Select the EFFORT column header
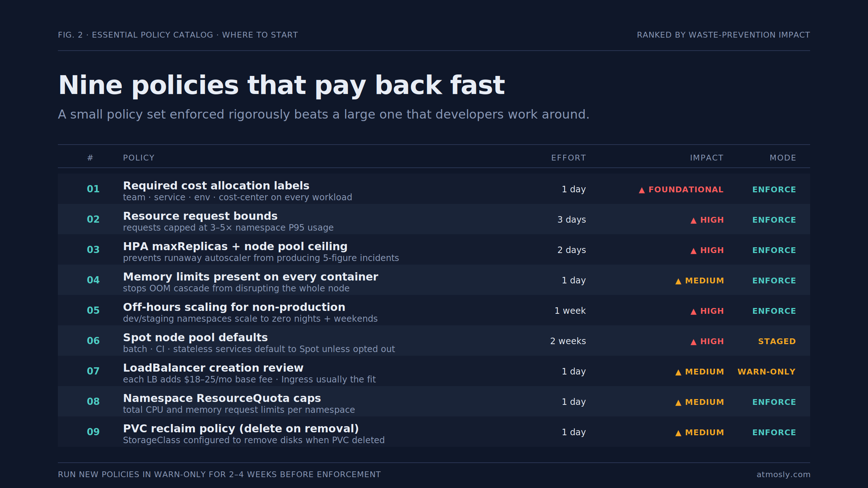Image resolution: width=868 pixels, height=488 pixels. [569, 158]
